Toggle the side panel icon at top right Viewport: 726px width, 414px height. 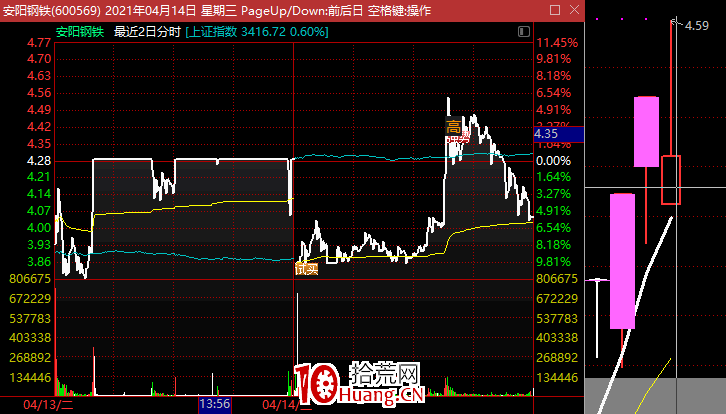tap(524, 31)
